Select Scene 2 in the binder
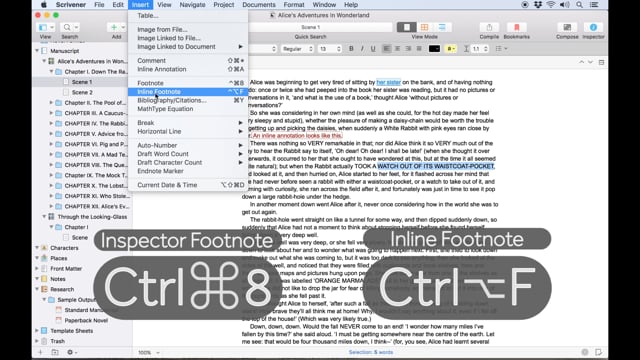This screenshot has height=360, width=640. pos(82,92)
